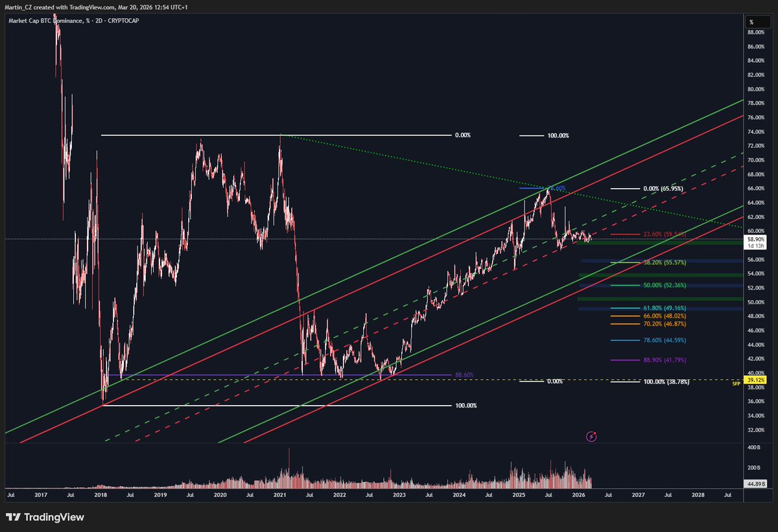Click the 66.00% price axis label

[756, 189]
